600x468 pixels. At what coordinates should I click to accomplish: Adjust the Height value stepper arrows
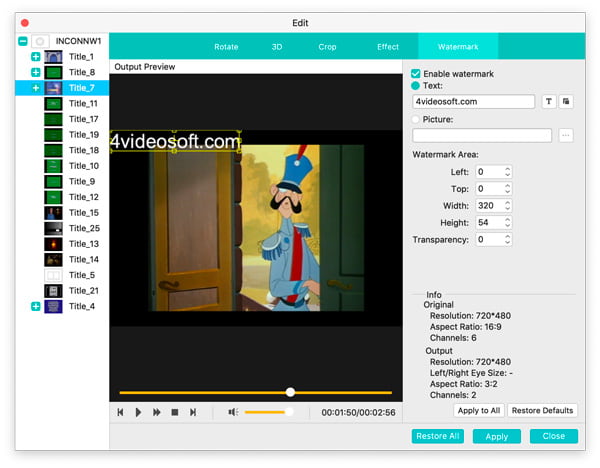[x=507, y=223]
